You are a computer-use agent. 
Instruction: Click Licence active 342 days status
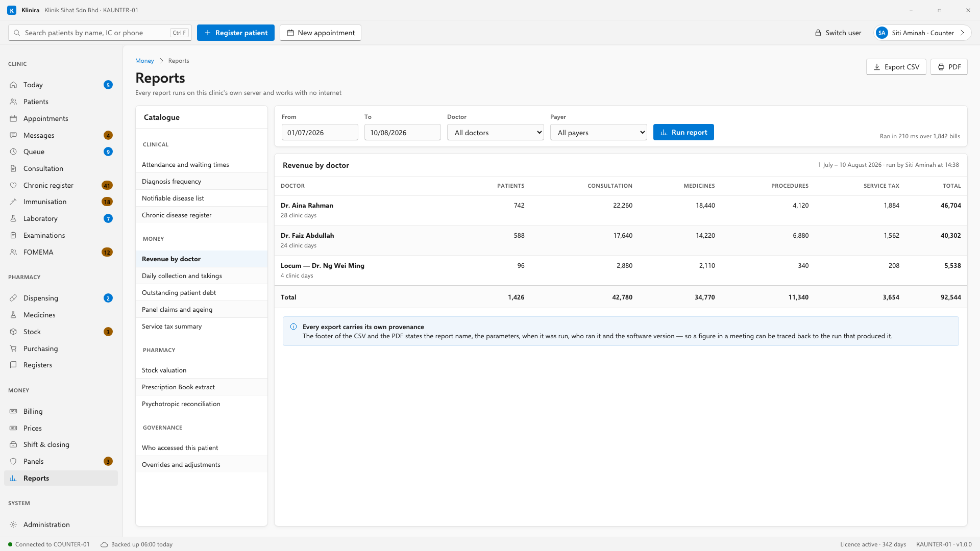(873, 544)
